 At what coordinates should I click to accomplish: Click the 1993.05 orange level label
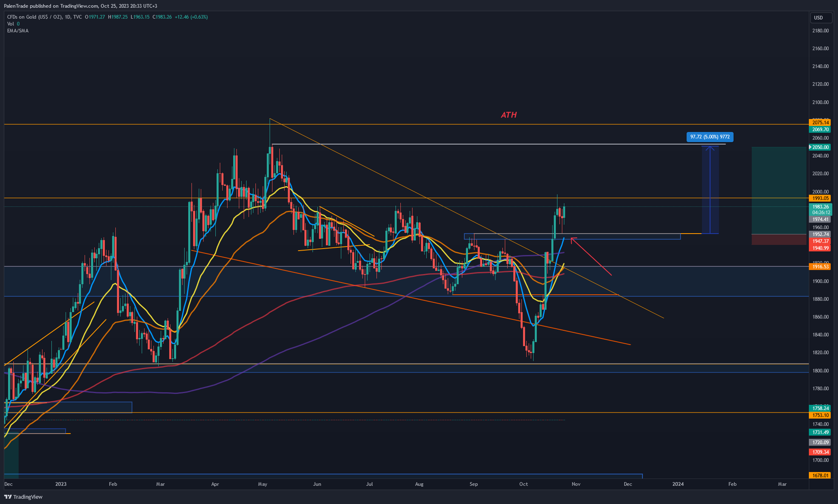pyautogui.click(x=820, y=198)
